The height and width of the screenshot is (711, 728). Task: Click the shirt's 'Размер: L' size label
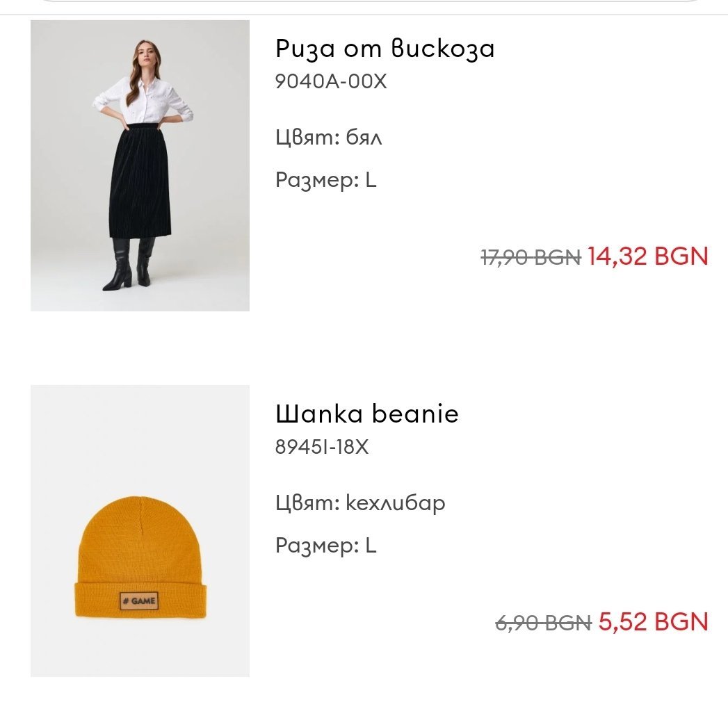point(325,181)
